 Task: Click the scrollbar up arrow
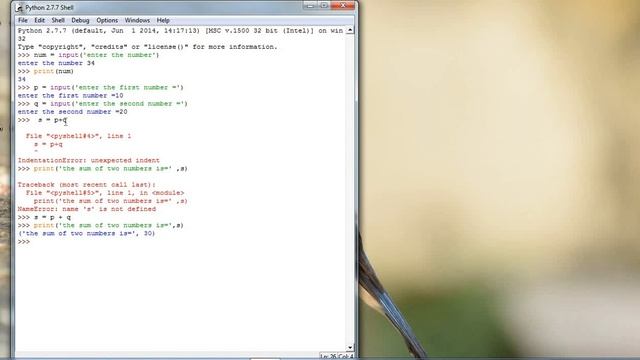350,30
